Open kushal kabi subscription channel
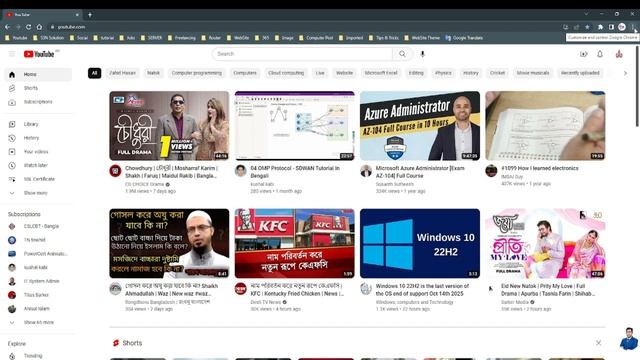 pos(38,267)
